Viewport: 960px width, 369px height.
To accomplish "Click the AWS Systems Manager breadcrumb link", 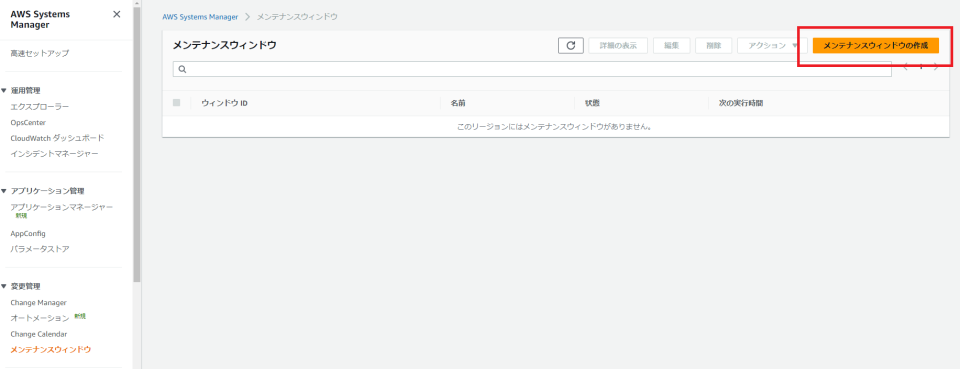I will pos(200,17).
